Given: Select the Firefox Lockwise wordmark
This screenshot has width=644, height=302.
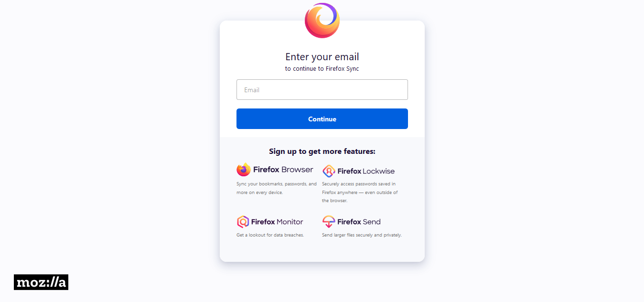Looking at the screenshot, I should [366, 171].
